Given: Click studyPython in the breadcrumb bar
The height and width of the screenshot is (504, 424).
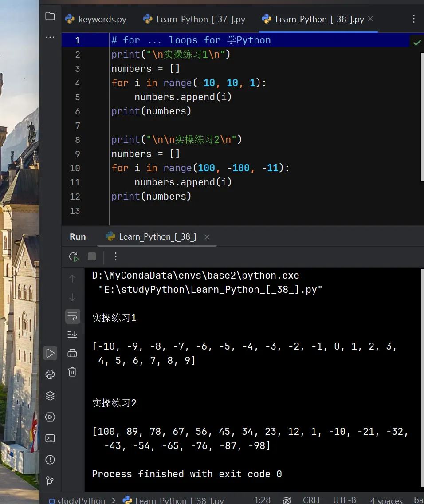Looking at the screenshot, I should pyautogui.click(x=77, y=500).
